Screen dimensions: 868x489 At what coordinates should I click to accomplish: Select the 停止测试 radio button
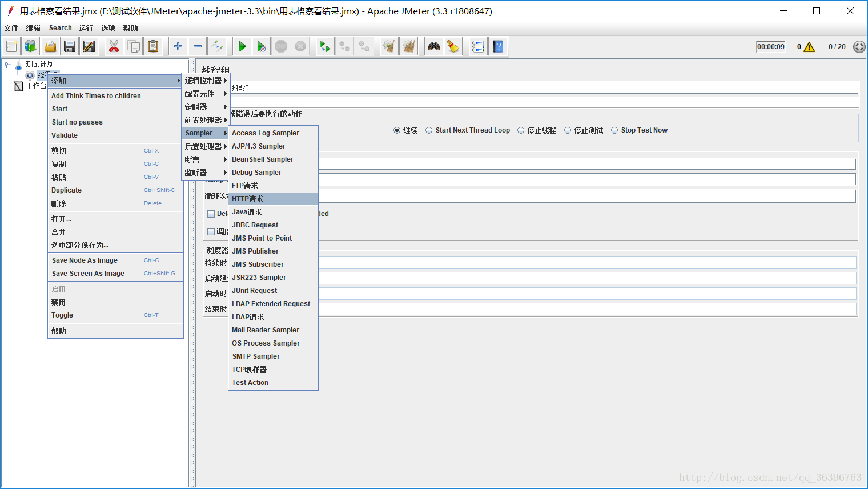[x=568, y=130]
